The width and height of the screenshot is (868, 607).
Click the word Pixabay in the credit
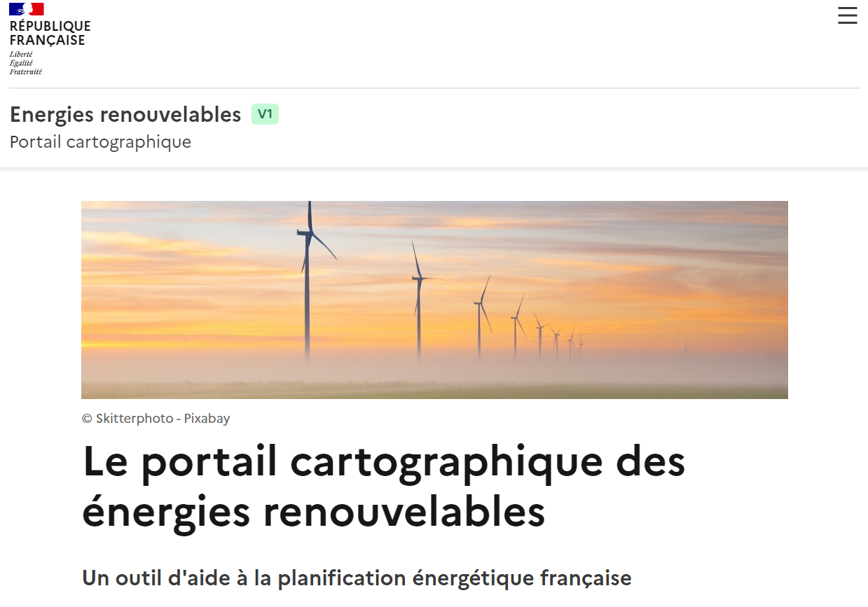[207, 419]
